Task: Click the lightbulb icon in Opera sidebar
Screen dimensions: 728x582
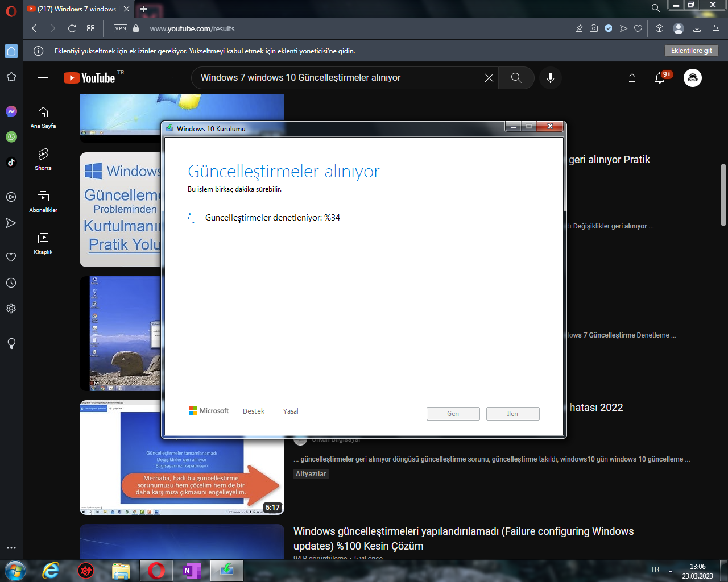Action: (x=11, y=343)
